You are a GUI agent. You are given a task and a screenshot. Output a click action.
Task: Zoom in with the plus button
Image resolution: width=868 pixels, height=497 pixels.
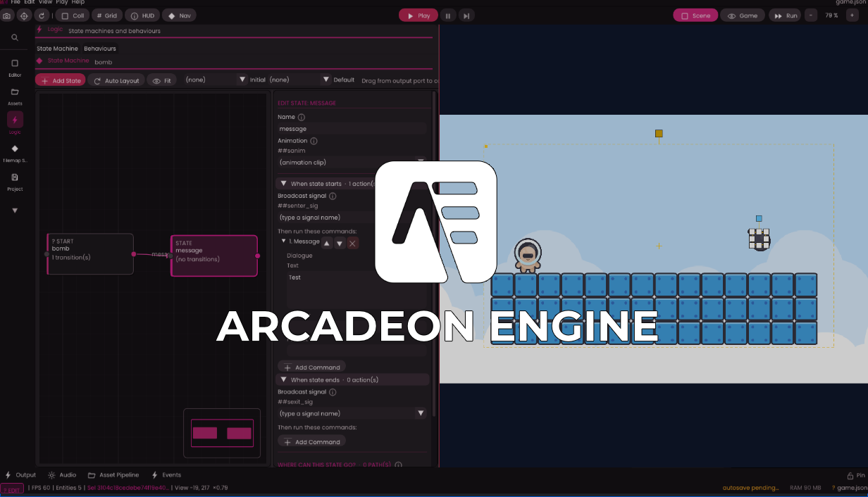(851, 15)
